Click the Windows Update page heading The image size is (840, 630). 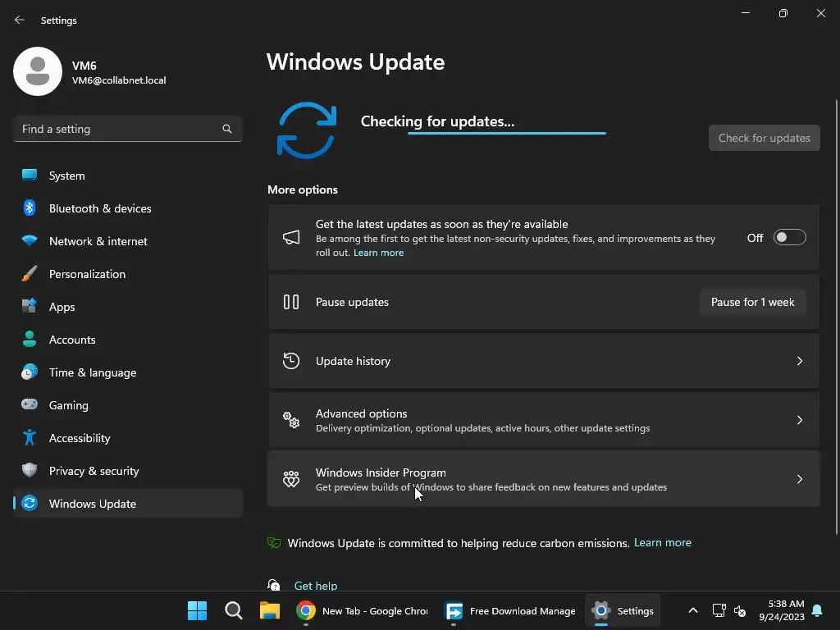pyautogui.click(x=356, y=62)
